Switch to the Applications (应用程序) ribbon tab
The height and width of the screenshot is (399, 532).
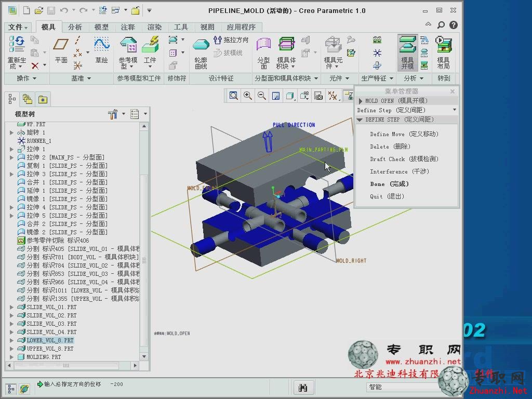(x=241, y=27)
